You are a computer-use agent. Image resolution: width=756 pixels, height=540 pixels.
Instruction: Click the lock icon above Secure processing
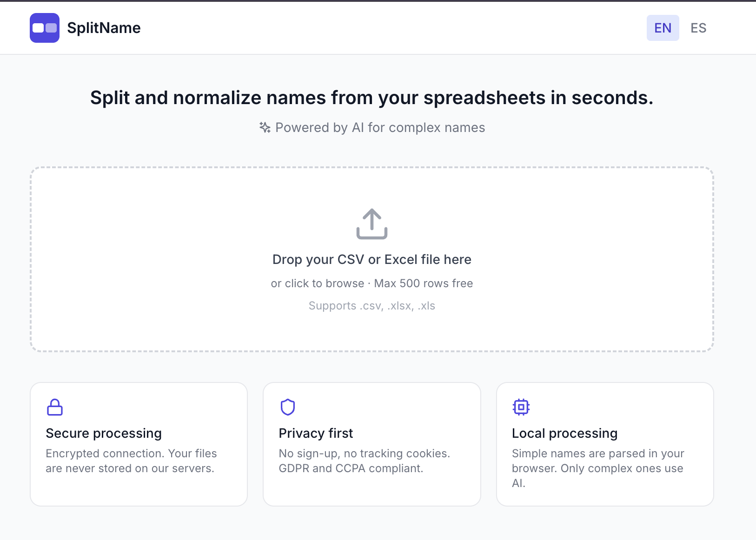[54, 407]
